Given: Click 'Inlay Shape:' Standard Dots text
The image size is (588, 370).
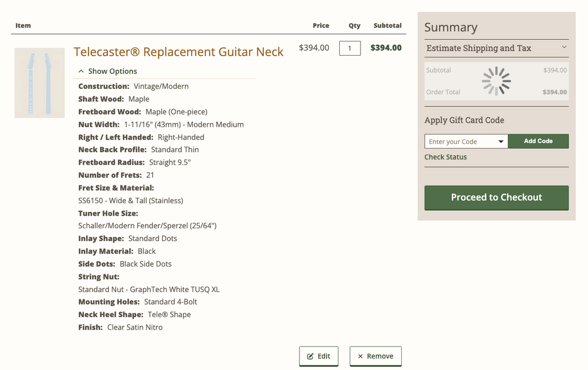Looking at the screenshot, I should [x=152, y=239].
